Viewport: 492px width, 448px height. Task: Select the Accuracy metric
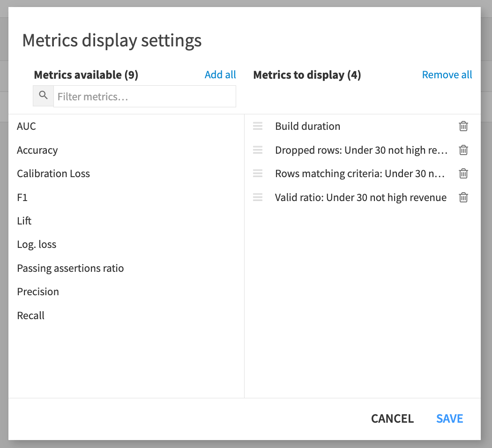coord(37,150)
